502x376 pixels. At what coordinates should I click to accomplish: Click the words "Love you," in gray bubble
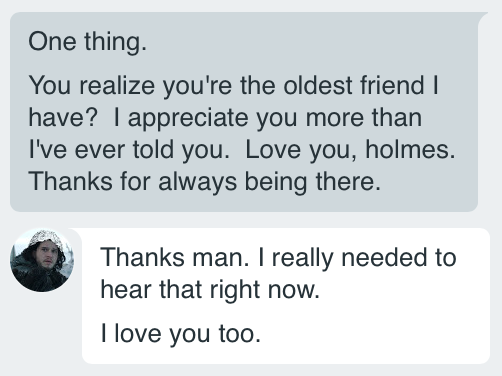click(x=302, y=150)
